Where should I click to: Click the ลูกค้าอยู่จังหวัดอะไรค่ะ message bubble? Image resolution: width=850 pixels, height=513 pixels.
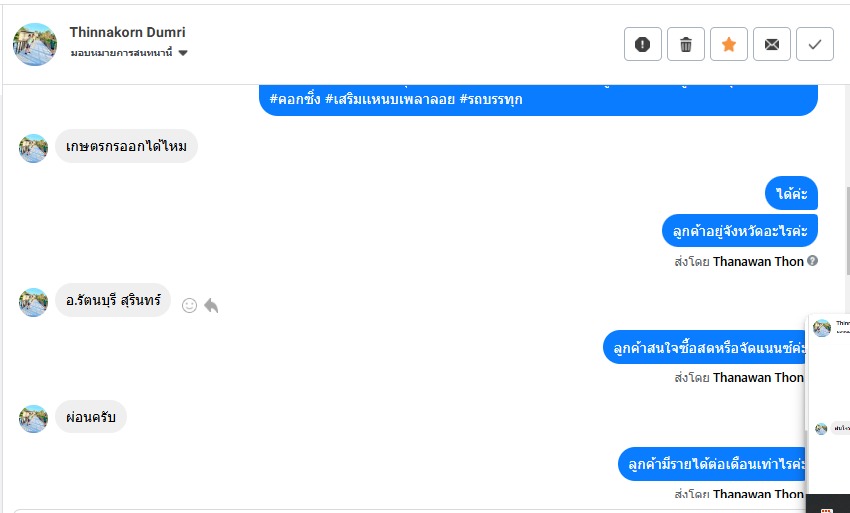point(740,231)
